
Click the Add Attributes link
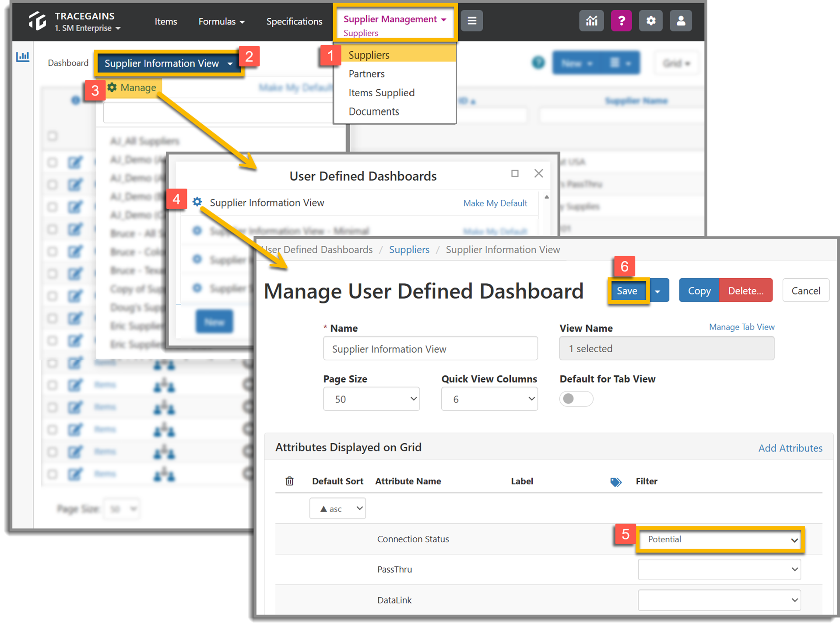pos(790,448)
